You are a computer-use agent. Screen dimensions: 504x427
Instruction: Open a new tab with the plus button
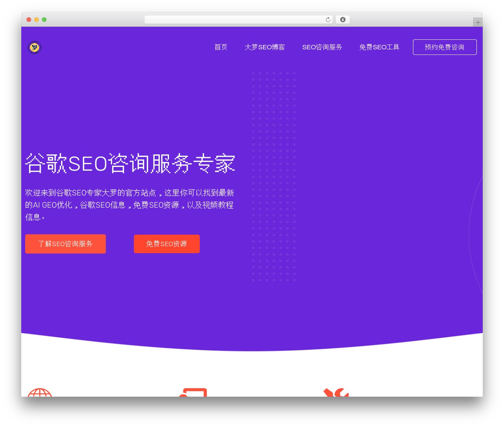click(478, 22)
